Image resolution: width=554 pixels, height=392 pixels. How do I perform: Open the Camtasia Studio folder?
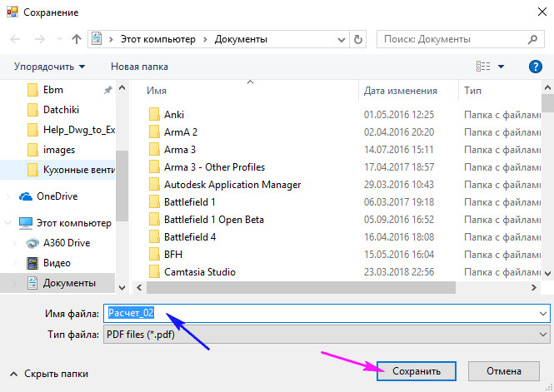[200, 271]
